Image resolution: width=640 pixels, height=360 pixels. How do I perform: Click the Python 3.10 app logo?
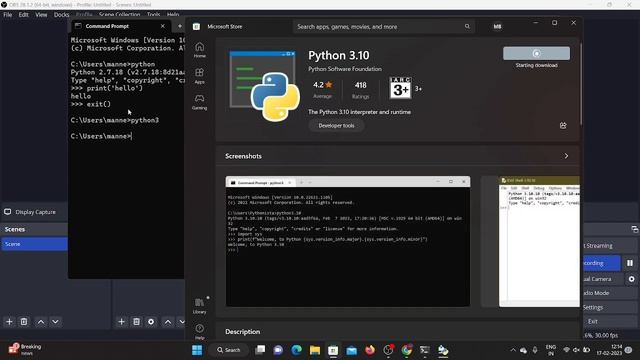[265, 86]
